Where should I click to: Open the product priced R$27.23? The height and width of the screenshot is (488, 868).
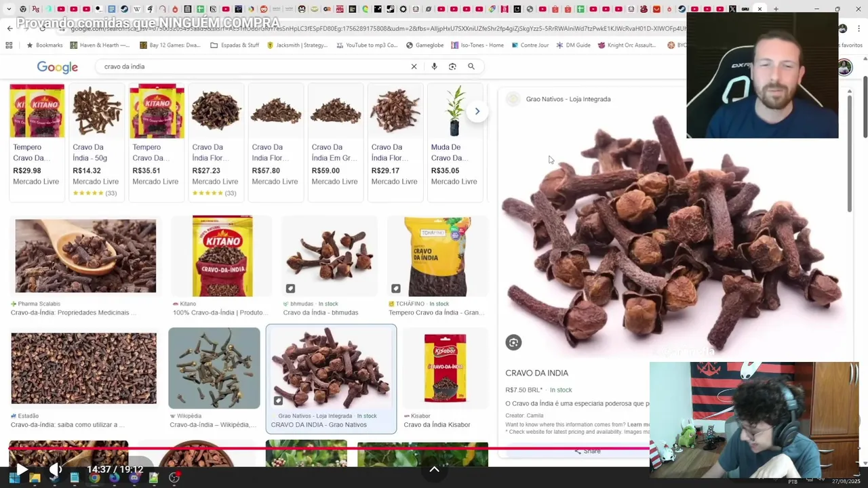(x=216, y=142)
